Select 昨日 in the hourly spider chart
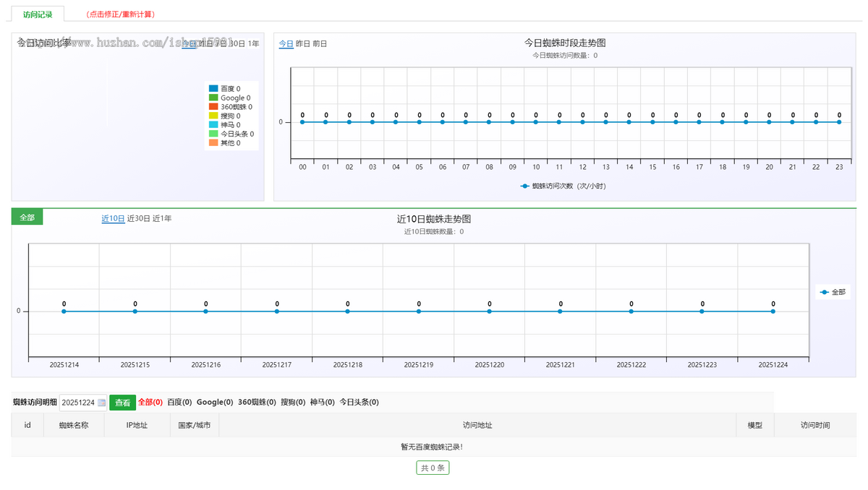The height and width of the screenshot is (490, 868). click(302, 43)
